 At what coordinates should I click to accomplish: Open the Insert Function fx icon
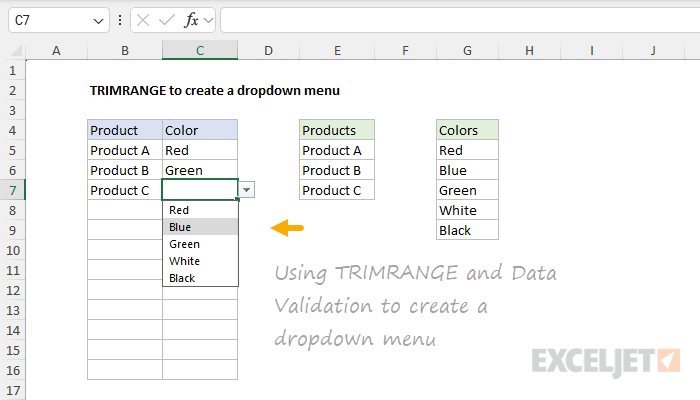pyautogui.click(x=191, y=20)
